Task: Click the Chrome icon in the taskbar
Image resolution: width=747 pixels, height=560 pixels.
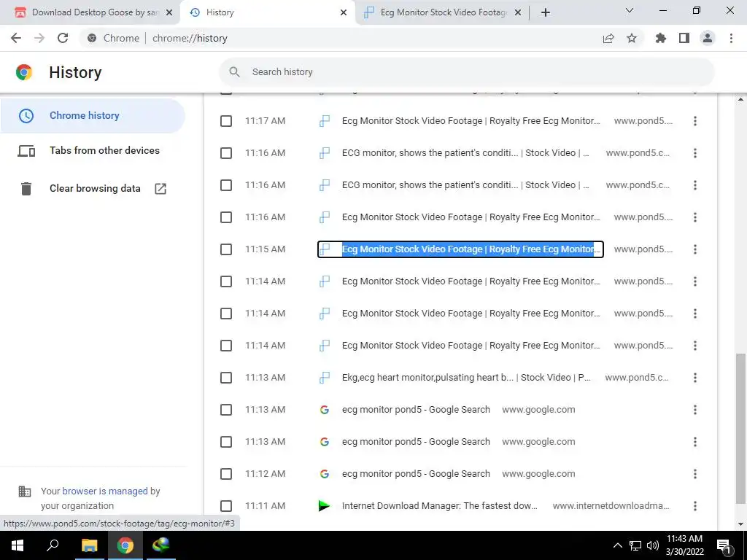Action: pos(125,545)
